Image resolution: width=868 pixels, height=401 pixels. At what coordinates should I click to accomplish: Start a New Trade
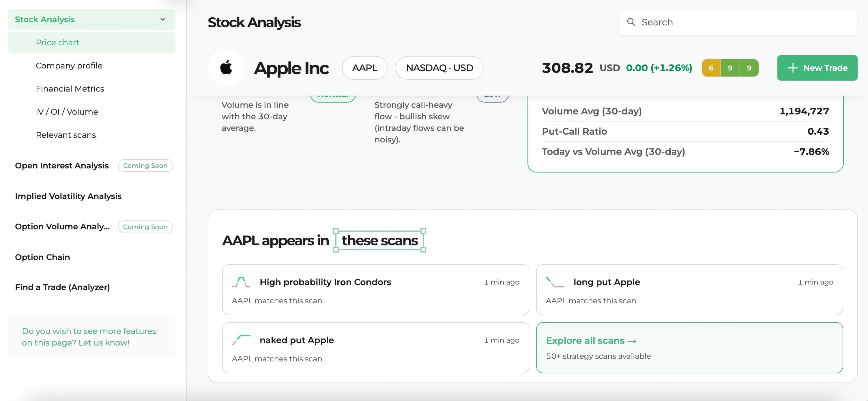pyautogui.click(x=817, y=68)
